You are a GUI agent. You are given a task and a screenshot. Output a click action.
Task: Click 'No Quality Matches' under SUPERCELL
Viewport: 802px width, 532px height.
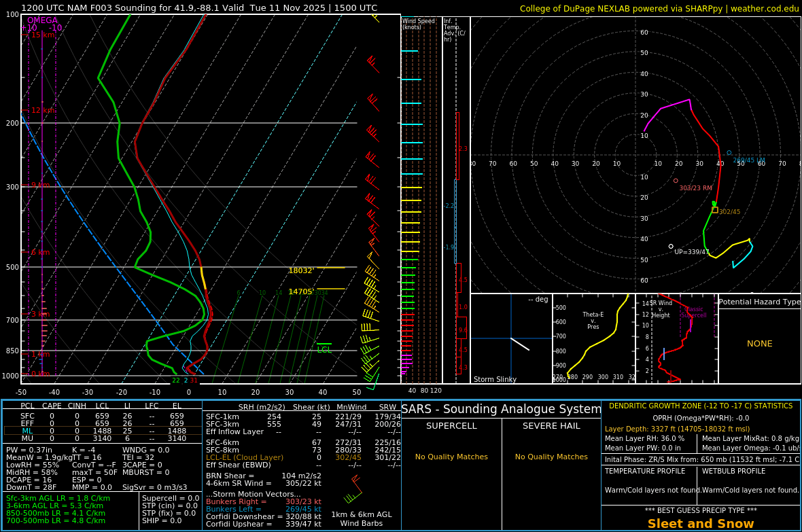(451, 457)
